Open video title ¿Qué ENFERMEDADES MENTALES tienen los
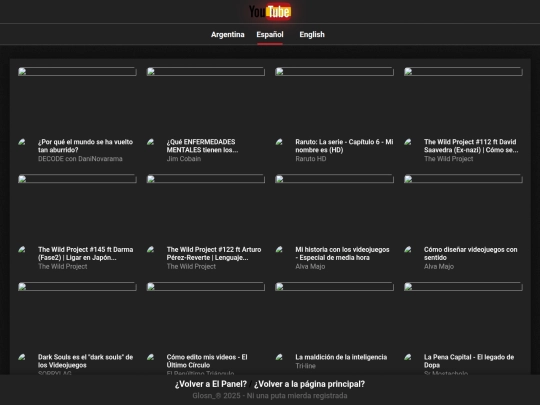Screen dimensions: 540x405 202,146
